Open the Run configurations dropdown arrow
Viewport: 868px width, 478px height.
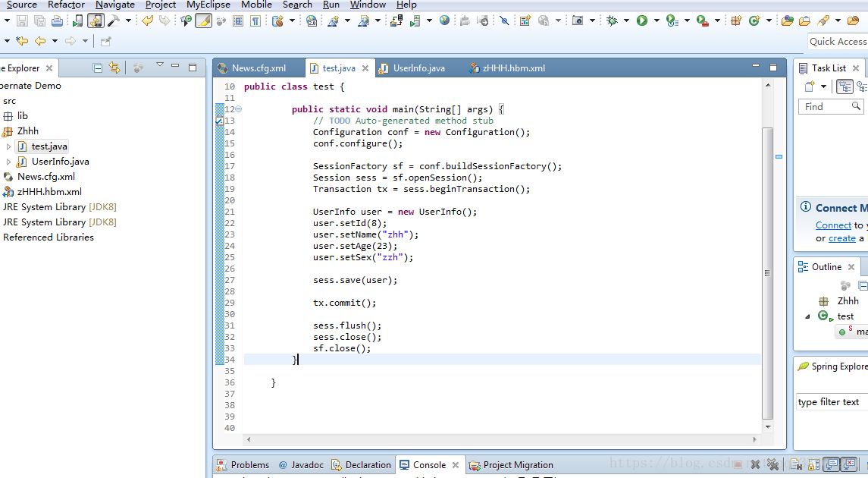[656, 21]
